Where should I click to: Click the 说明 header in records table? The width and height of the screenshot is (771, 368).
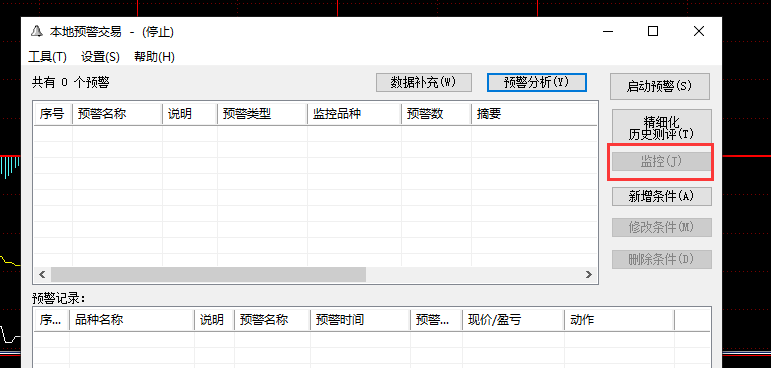(214, 320)
